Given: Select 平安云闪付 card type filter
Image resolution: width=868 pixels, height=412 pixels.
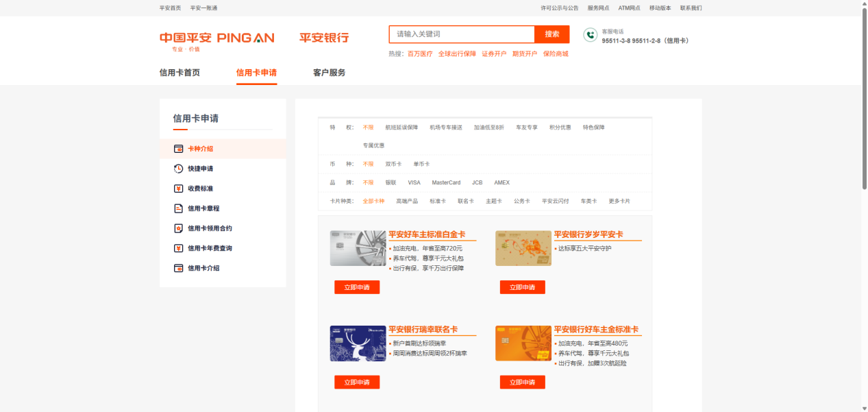Looking at the screenshot, I should click(556, 201).
